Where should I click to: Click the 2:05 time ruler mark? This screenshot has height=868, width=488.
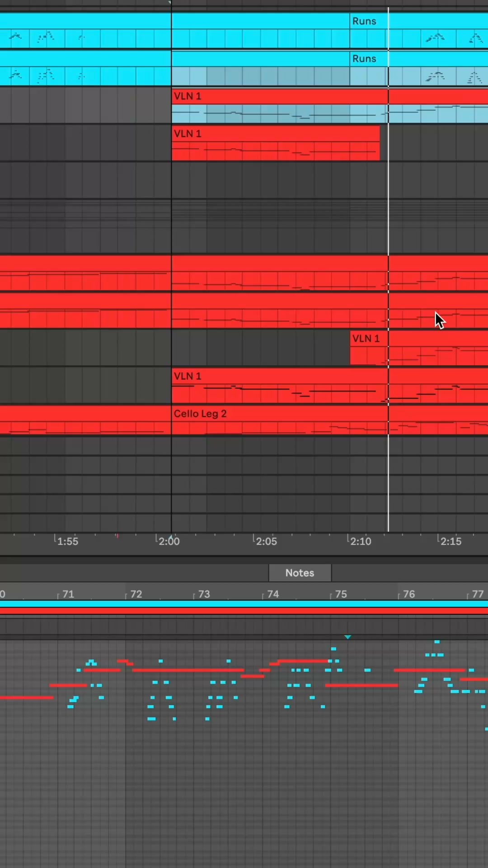266,541
